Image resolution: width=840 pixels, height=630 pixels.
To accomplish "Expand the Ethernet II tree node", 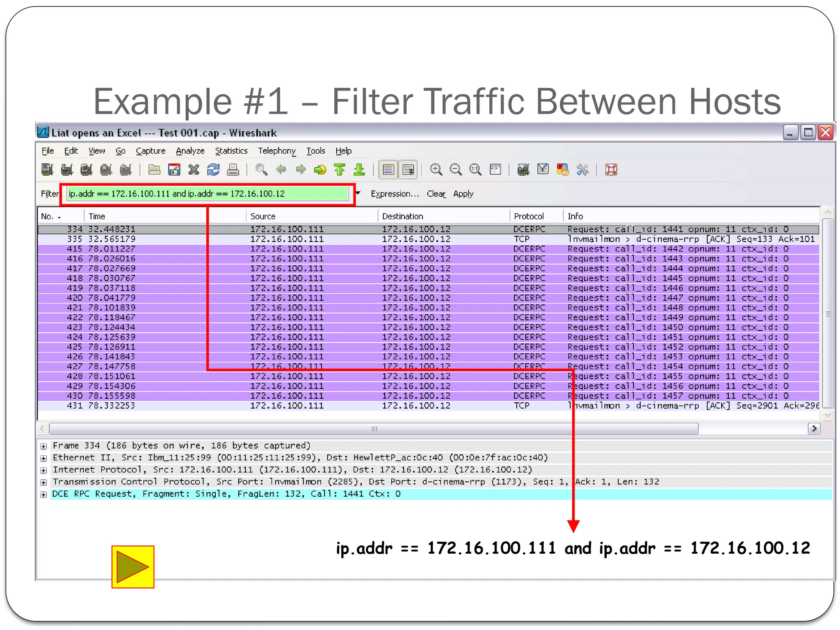I will pos(43,458).
